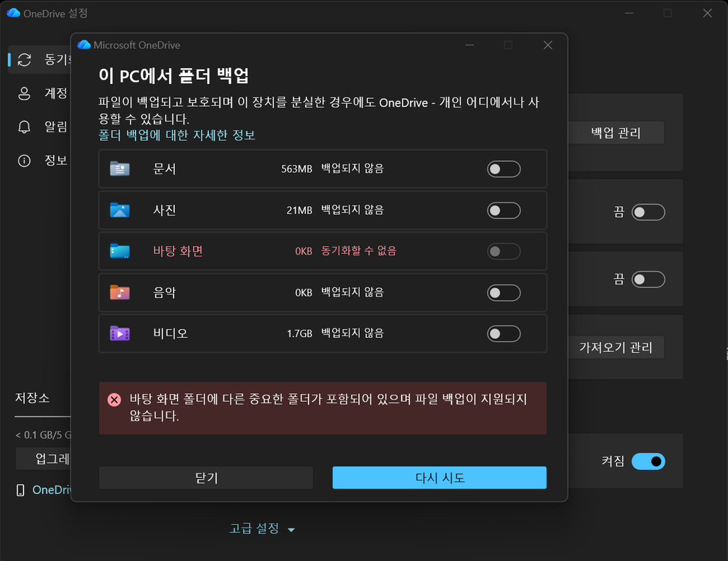Close the Microsoft OneDrive backup dialog
728x561 pixels.
(548, 45)
